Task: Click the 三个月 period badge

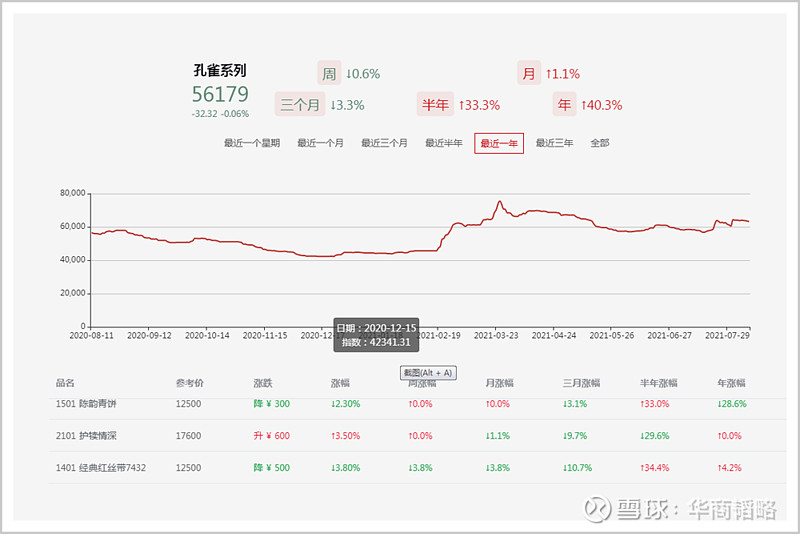Action: (300, 105)
